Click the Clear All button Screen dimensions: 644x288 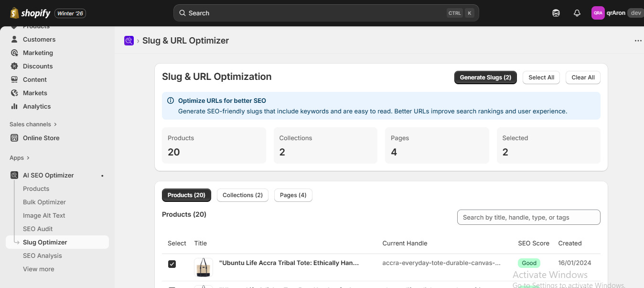[583, 78]
